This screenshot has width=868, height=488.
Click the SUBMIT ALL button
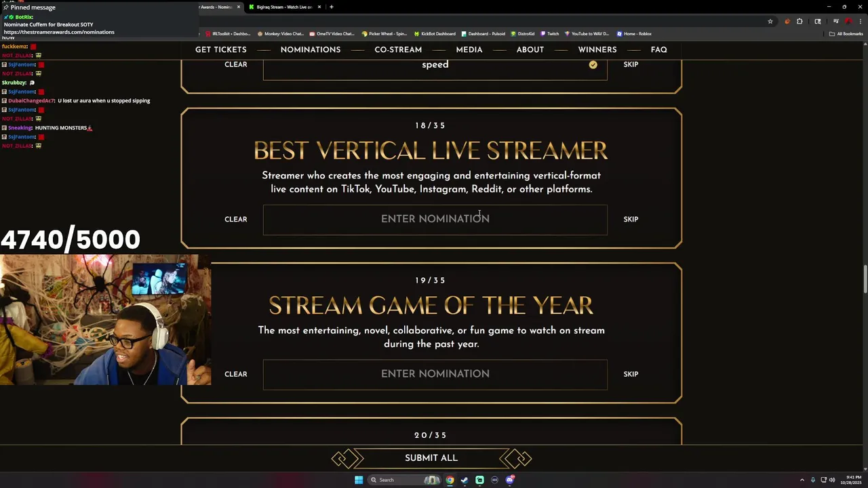(x=431, y=458)
